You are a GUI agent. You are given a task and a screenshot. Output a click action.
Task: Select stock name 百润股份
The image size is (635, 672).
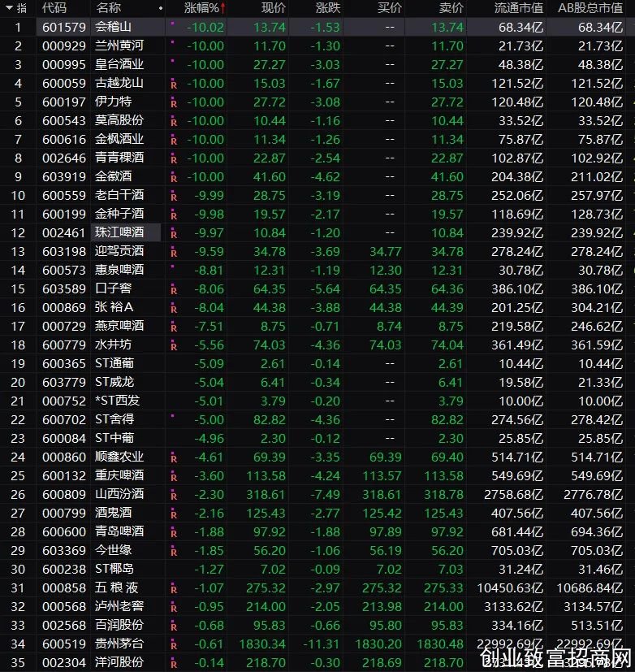[119, 625]
